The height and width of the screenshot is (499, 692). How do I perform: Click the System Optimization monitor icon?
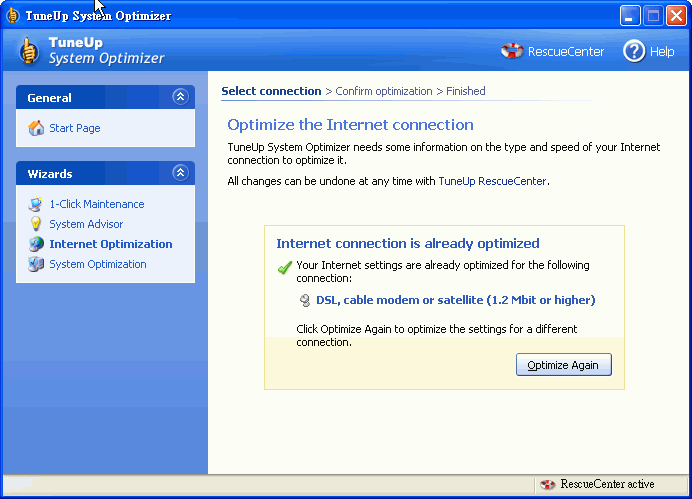point(36,264)
